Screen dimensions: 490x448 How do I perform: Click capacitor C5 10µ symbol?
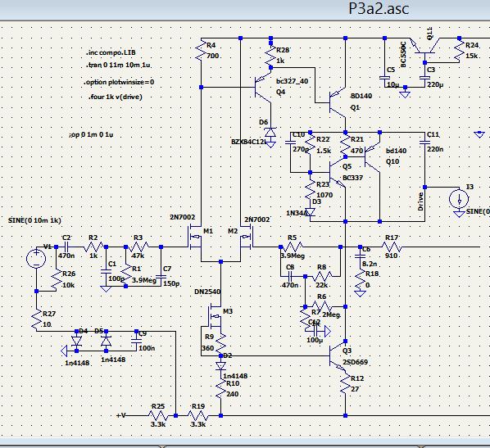coord(384,78)
